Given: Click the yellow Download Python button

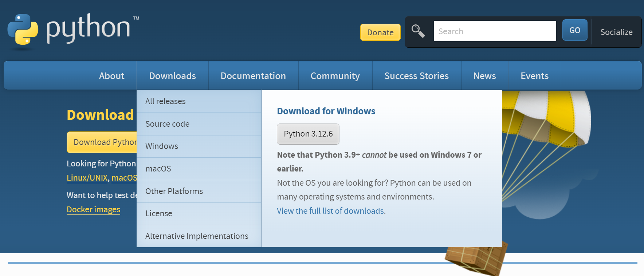Looking at the screenshot, I should tap(102, 142).
